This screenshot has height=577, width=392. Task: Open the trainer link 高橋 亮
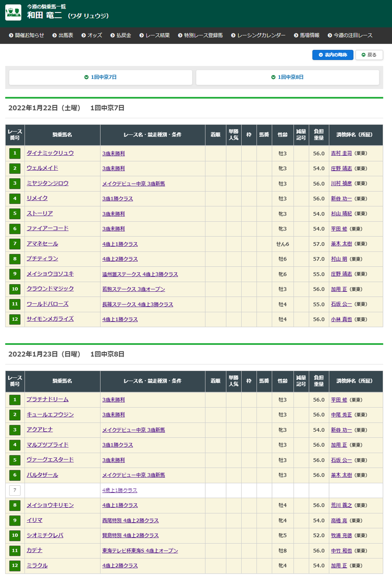click(339, 521)
